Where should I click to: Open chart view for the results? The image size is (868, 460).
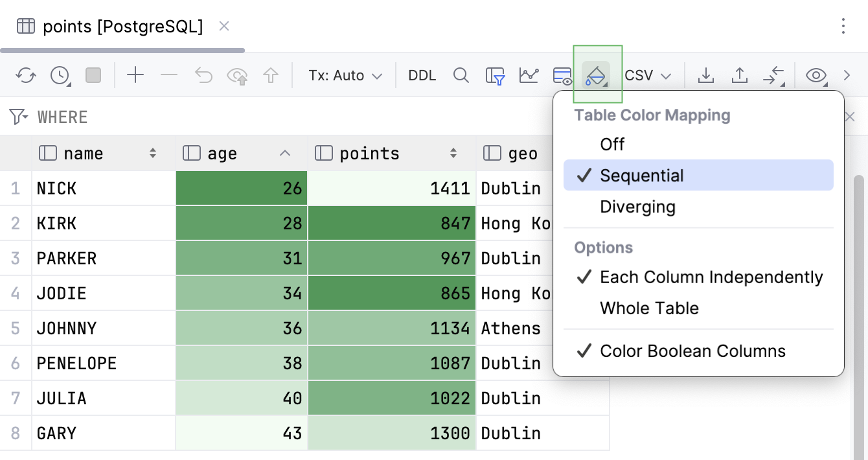pos(529,75)
